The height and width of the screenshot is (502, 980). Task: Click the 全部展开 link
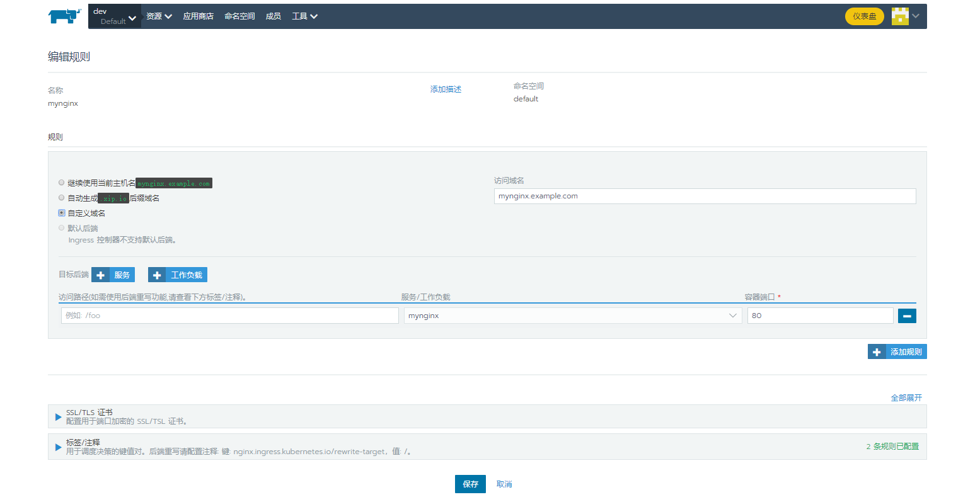906,397
